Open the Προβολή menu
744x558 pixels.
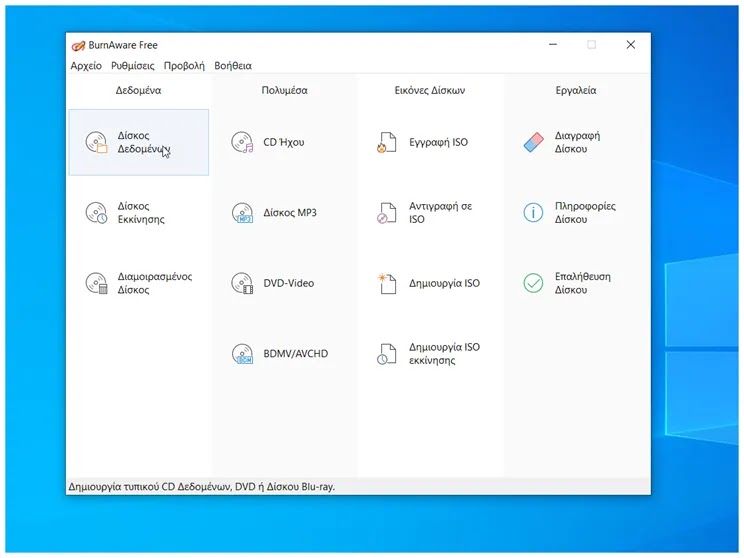tap(184, 66)
